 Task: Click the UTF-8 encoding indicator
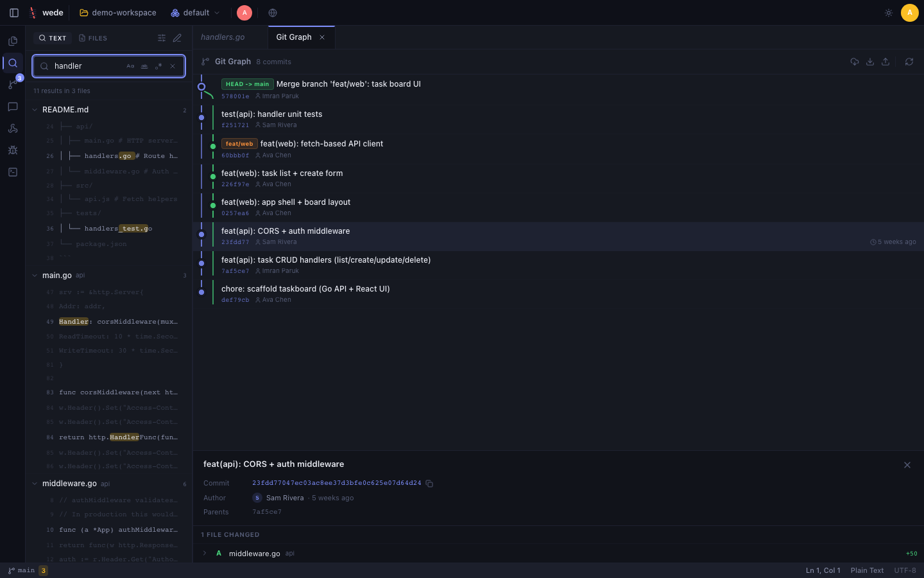tap(905, 570)
